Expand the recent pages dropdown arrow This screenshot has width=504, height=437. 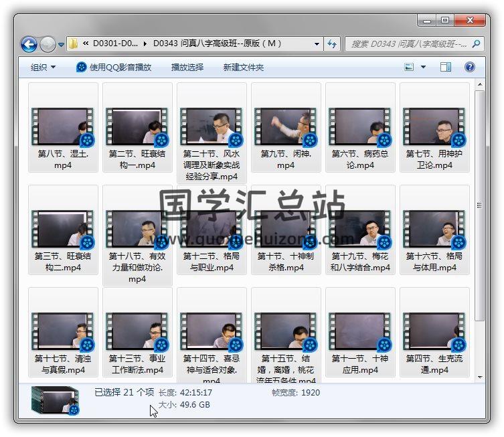(62, 45)
